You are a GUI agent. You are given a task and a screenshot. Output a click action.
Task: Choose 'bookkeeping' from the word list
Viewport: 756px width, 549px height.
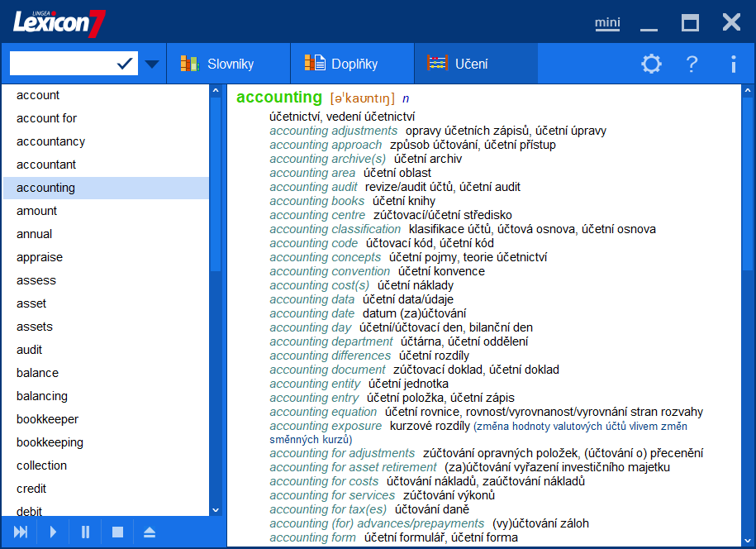click(x=50, y=442)
